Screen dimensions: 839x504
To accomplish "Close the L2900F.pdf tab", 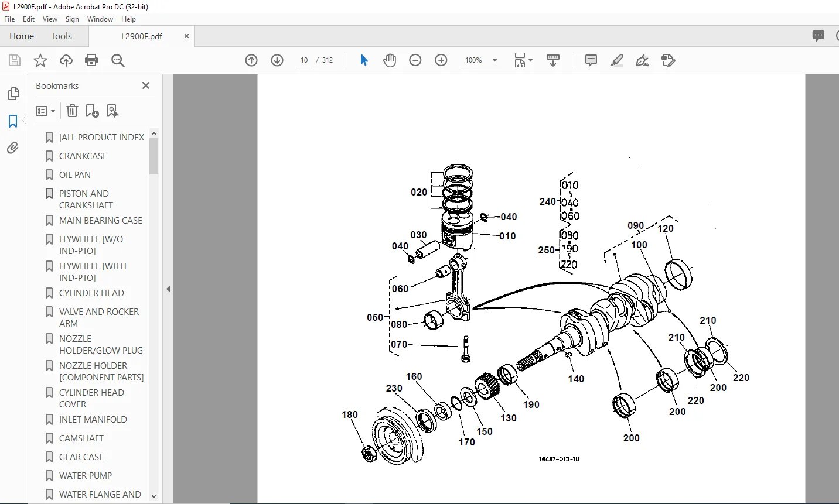I will tap(186, 36).
